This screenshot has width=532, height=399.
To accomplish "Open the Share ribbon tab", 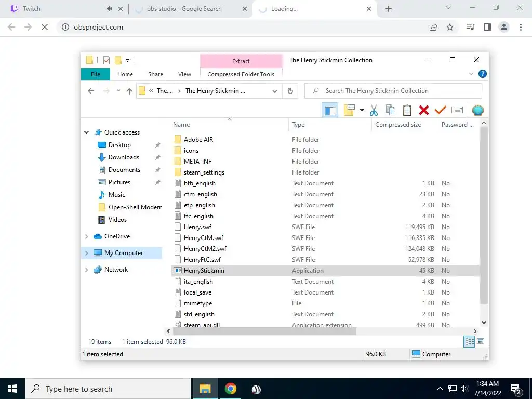I will (x=155, y=74).
